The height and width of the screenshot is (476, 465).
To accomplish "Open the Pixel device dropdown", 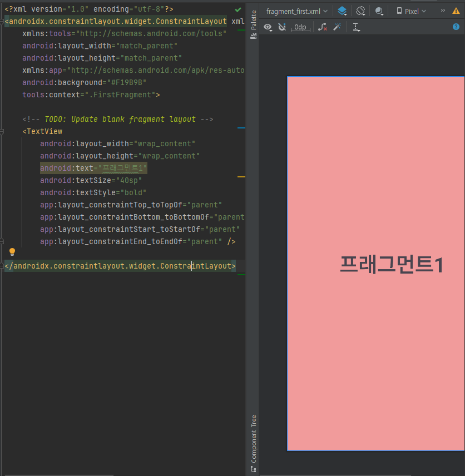I will click(411, 12).
